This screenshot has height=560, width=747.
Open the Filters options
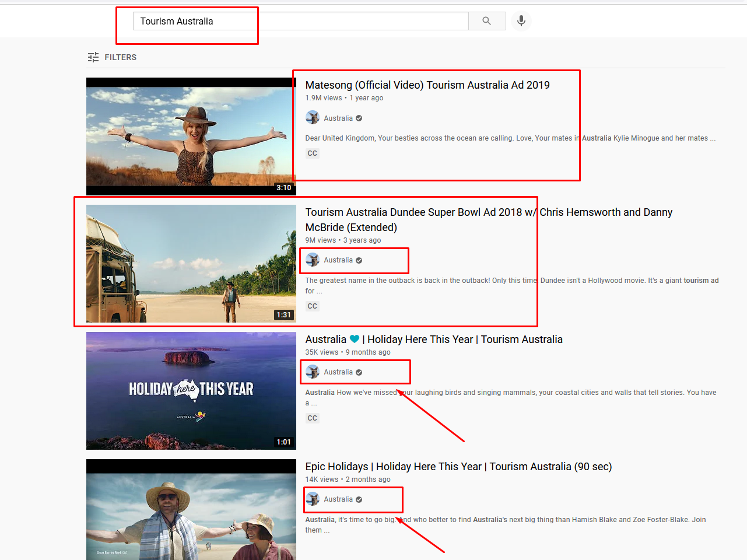[112, 57]
